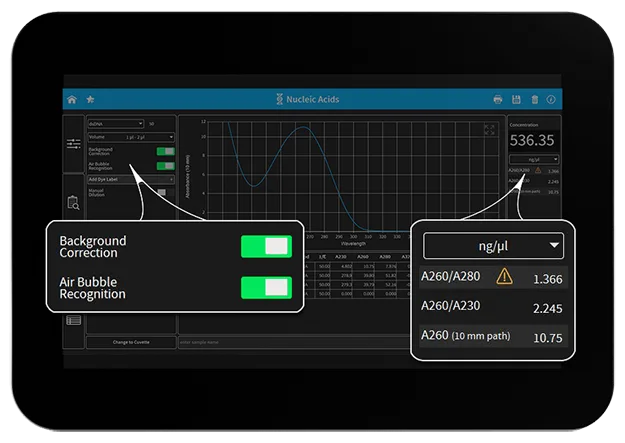This screenshot has width=625, height=443.
Task: Open the table list sidebar icon
Action: [x=74, y=320]
